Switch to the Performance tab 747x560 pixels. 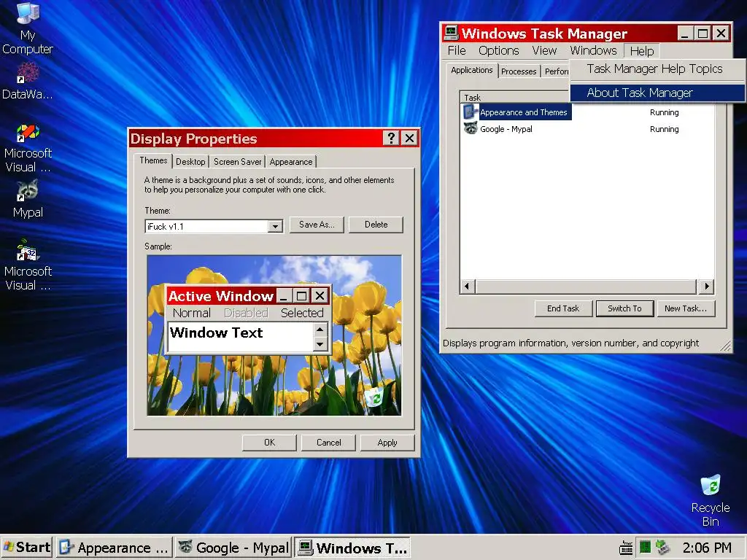tap(556, 71)
